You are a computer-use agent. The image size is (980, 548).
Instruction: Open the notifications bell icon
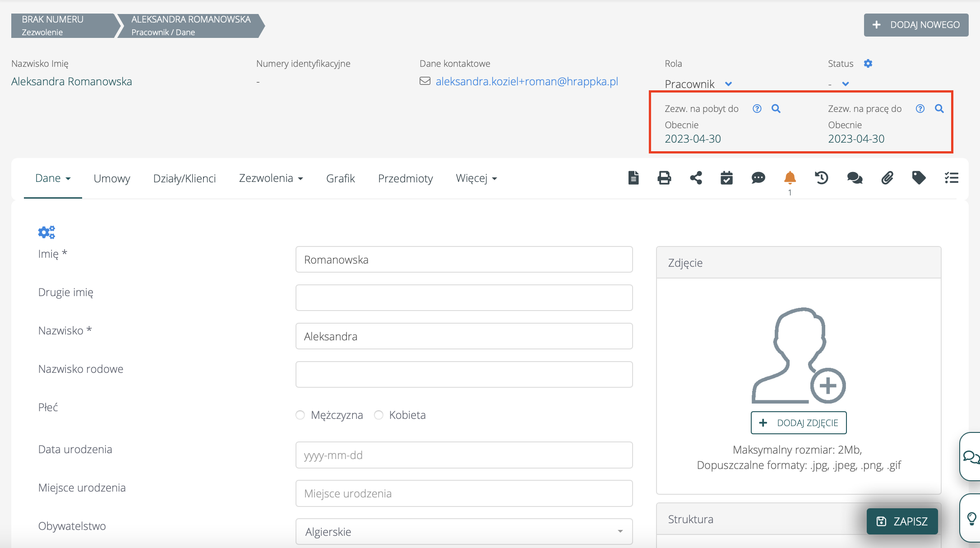pyautogui.click(x=790, y=178)
